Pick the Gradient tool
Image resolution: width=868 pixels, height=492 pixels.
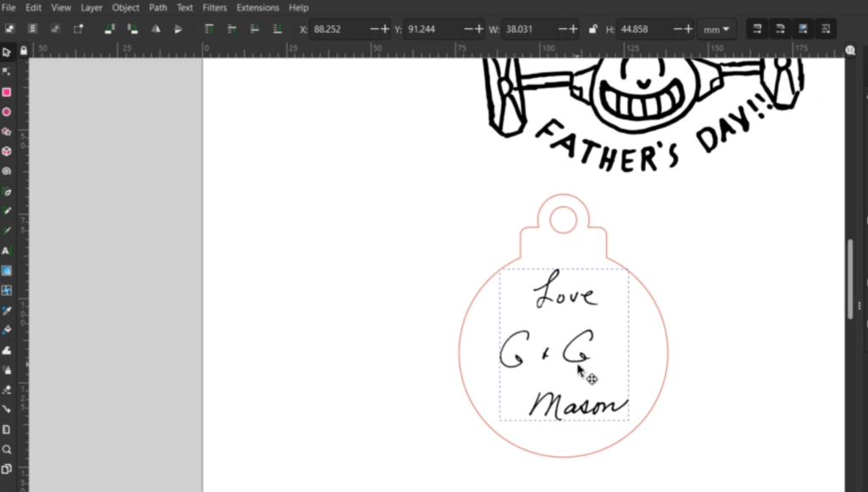click(x=7, y=271)
